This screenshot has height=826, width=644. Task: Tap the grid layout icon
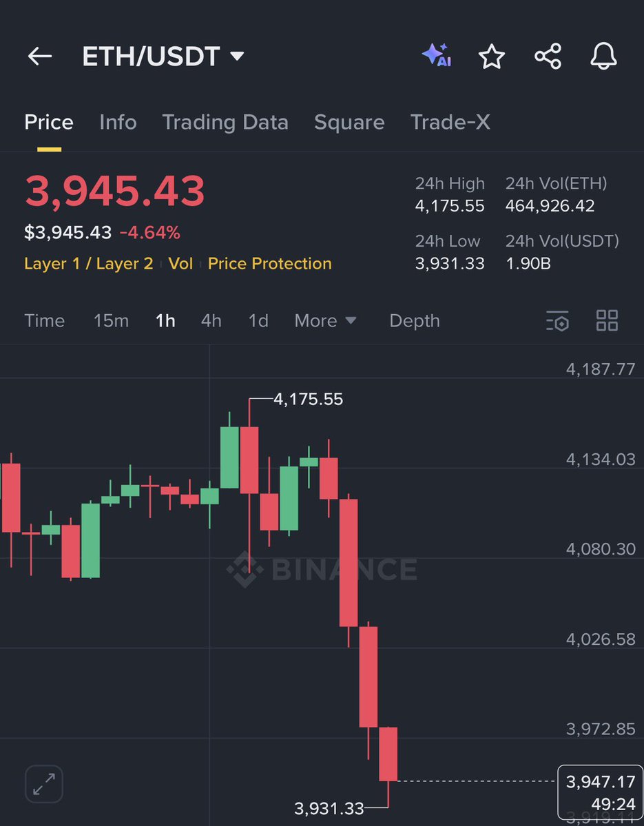(x=607, y=321)
